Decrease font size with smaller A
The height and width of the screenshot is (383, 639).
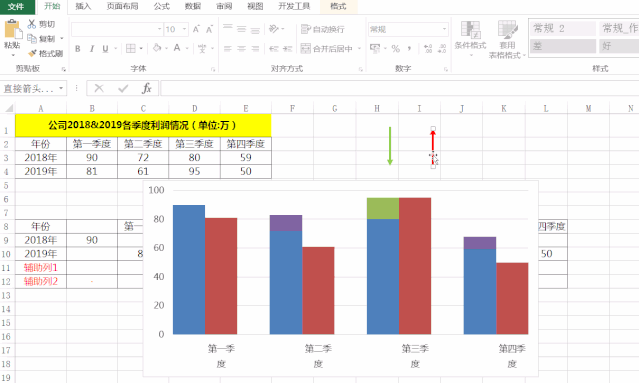pyautogui.click(x=209, y=29)
